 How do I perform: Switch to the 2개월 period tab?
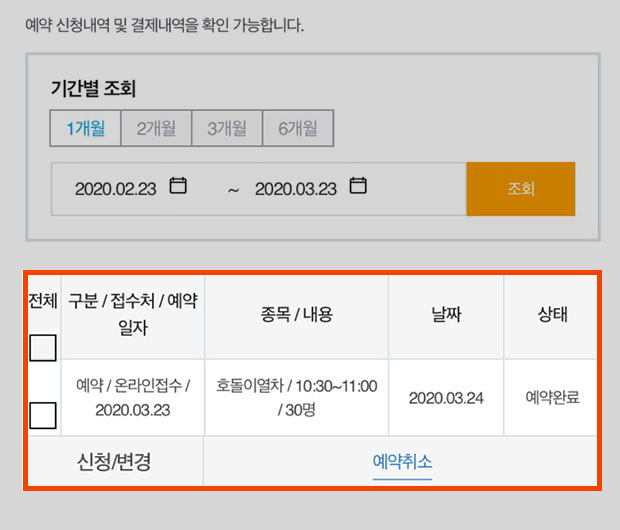156,128
